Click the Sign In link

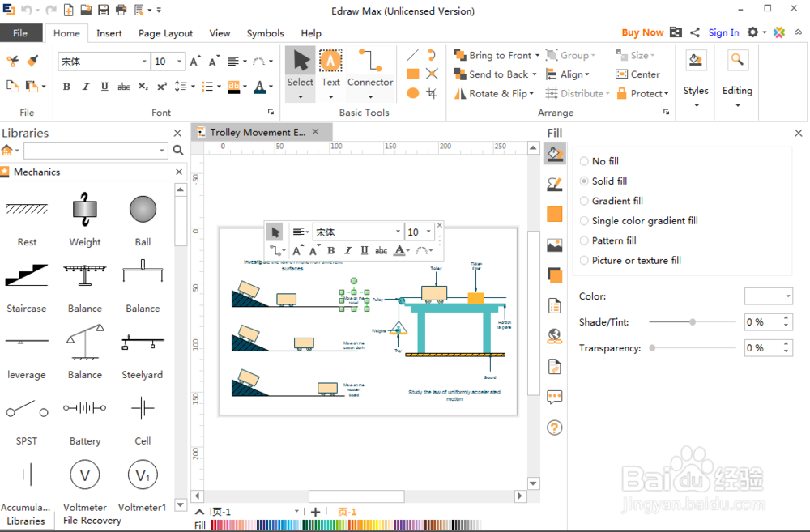(x=723, y=32)
